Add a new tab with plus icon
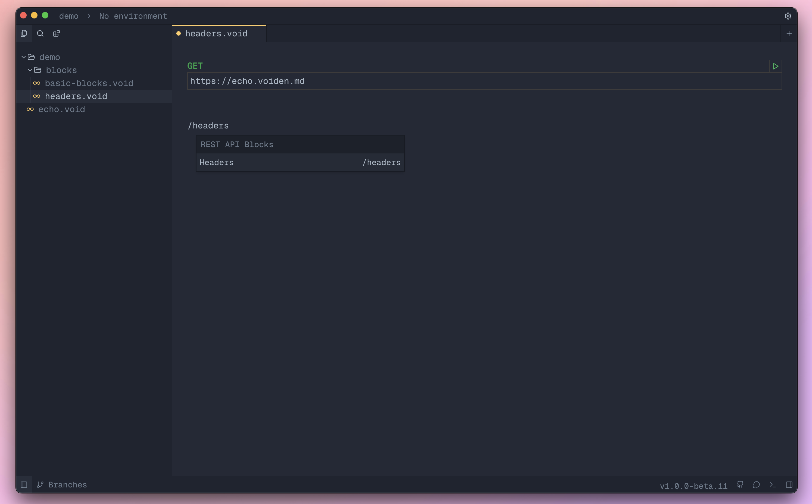 789,33
